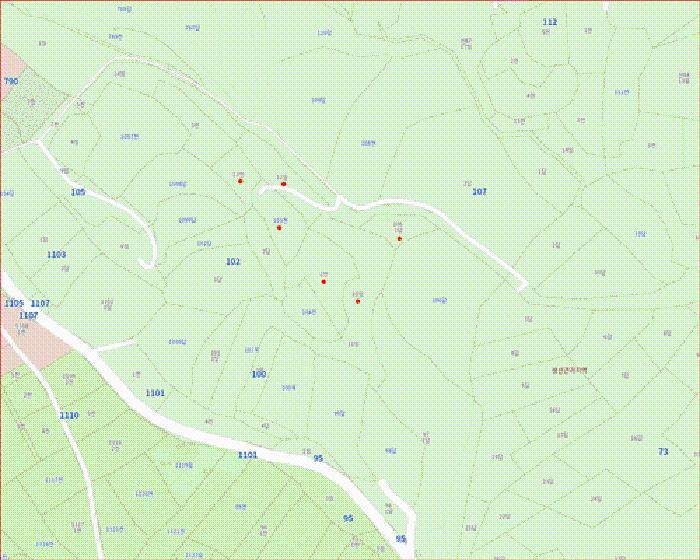The image size is (700, 560).
Task: Select the bold label 73
Action: (663, 451)
